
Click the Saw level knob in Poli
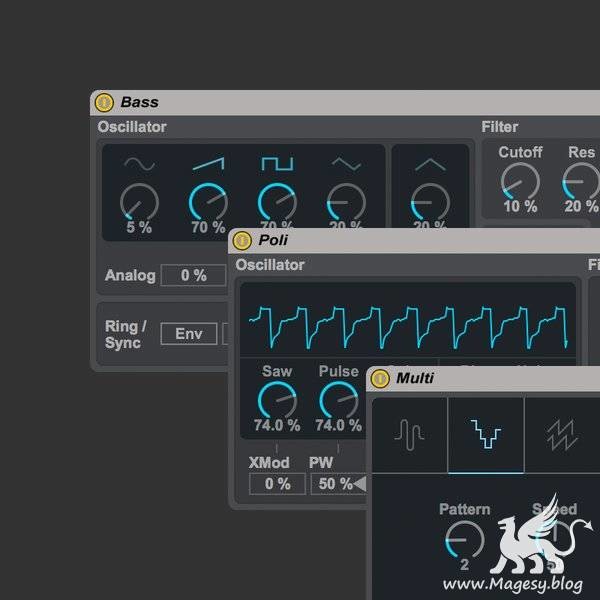click(x=277, y=400)
